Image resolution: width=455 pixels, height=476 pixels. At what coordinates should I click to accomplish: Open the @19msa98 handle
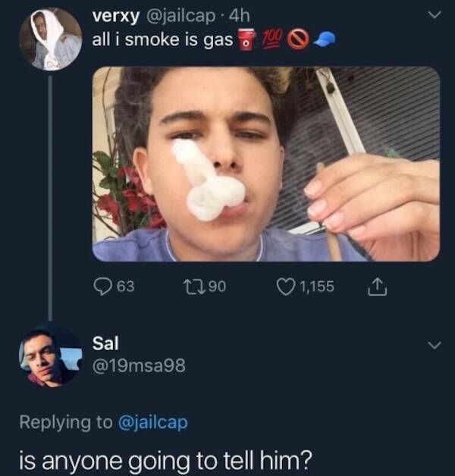click(x=137, y=366)
